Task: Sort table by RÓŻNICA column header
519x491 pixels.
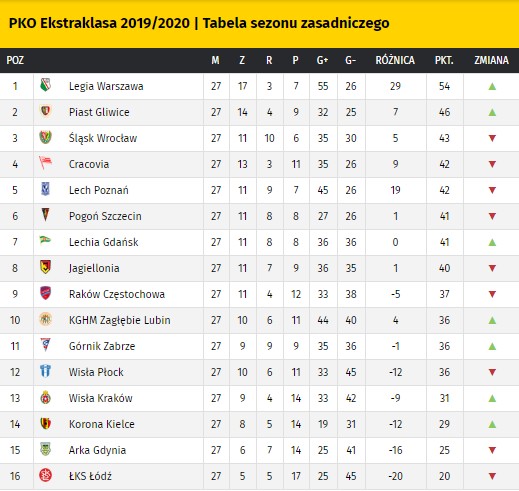Action: (395, 60)
